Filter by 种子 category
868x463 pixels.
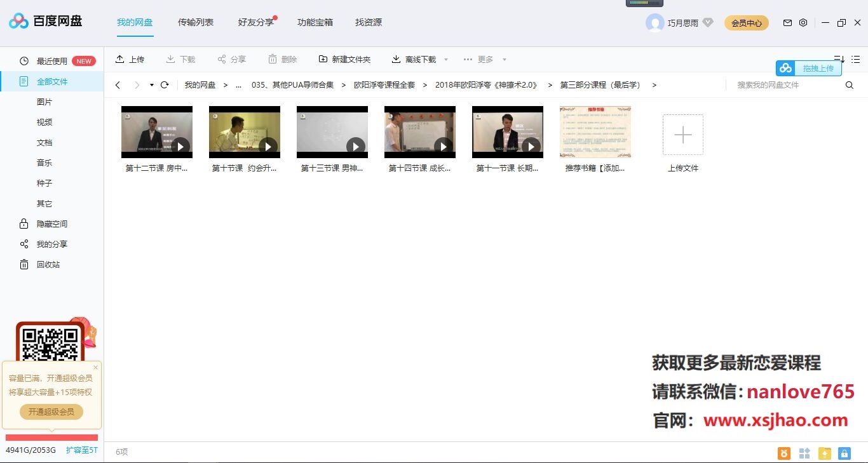coord(44,184)
